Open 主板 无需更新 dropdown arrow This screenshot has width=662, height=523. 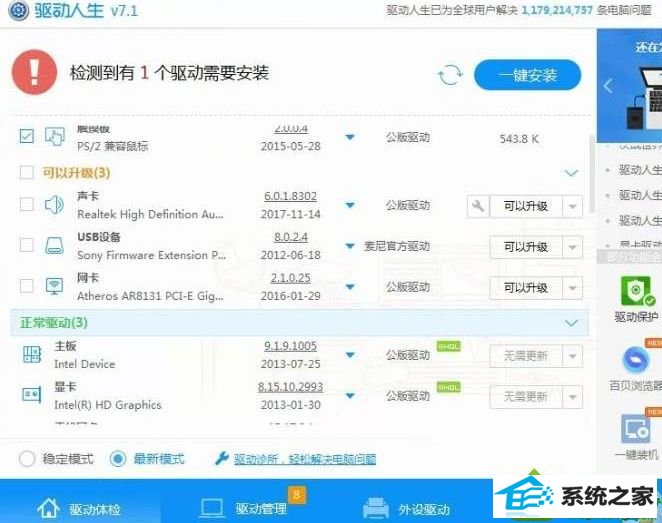pos(572,356)
